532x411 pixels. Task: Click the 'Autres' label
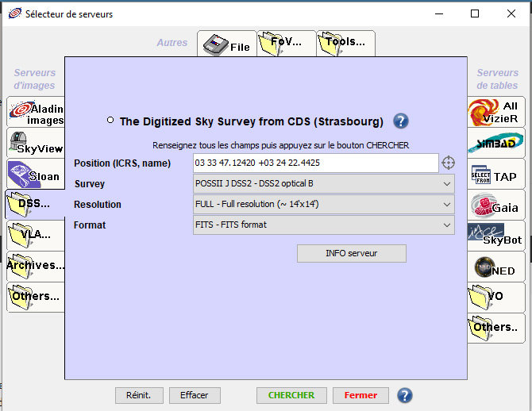tap(172, 43)
